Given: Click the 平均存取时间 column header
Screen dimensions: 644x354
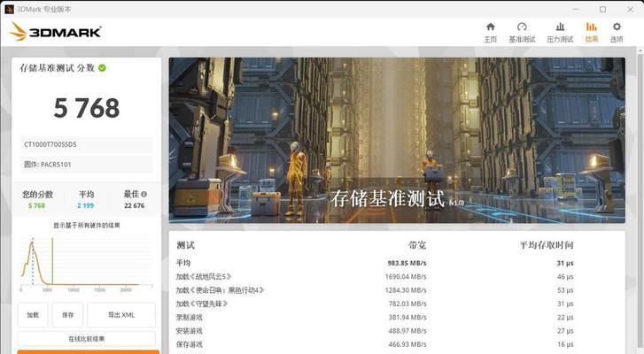Looking at the screenshot, I should point(547,245).
